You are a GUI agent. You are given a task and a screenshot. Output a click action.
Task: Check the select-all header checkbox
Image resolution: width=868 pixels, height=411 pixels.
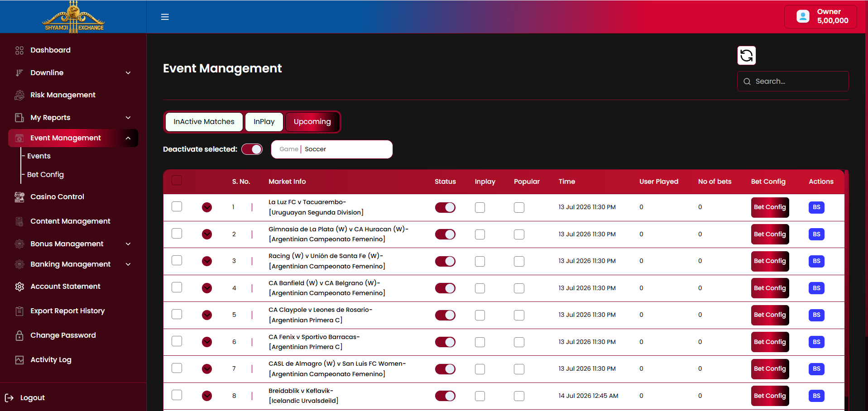point(177,180)
